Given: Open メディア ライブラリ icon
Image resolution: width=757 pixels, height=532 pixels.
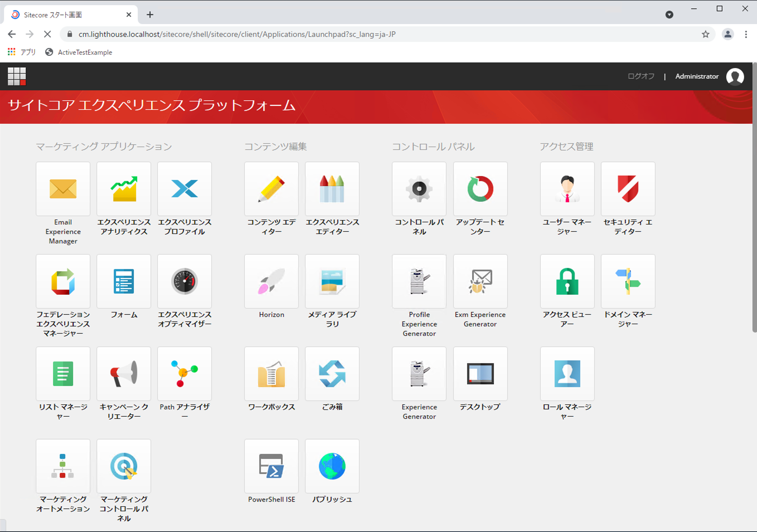Looking at the screenshot, I should tap(332, 281).
